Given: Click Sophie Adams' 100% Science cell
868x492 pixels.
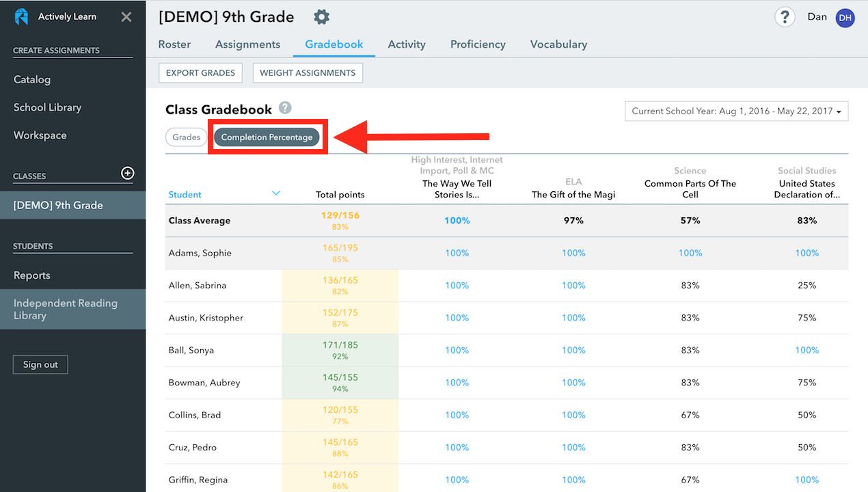Looking at the screenshot, I should pos(690,253).
